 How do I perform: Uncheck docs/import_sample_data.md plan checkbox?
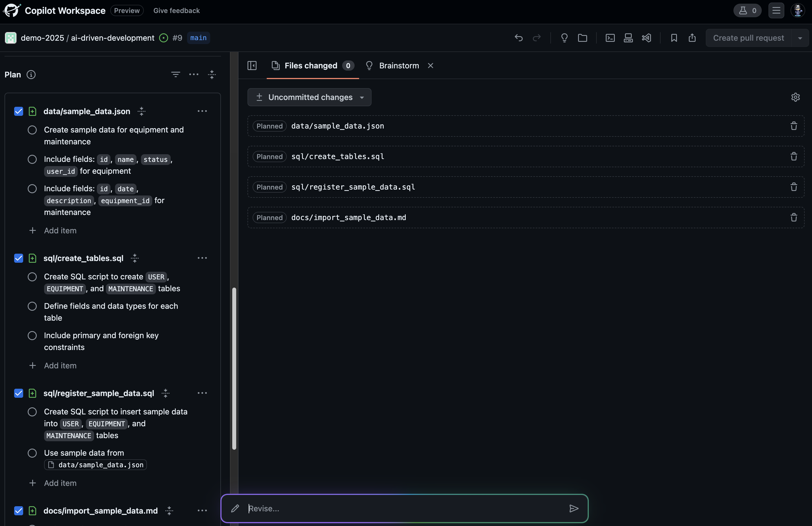[x=18, y=511]
